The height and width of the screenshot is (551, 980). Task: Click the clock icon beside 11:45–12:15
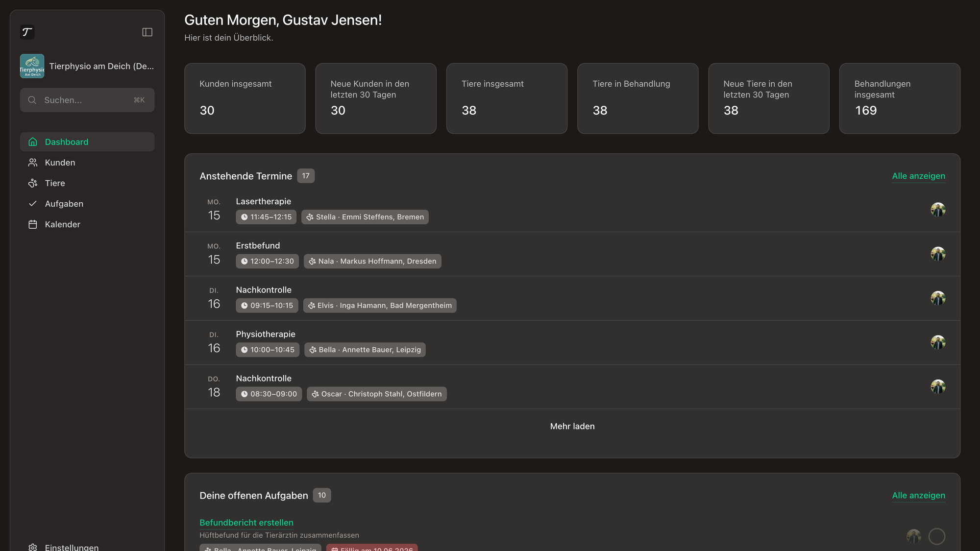click(244, 217)
